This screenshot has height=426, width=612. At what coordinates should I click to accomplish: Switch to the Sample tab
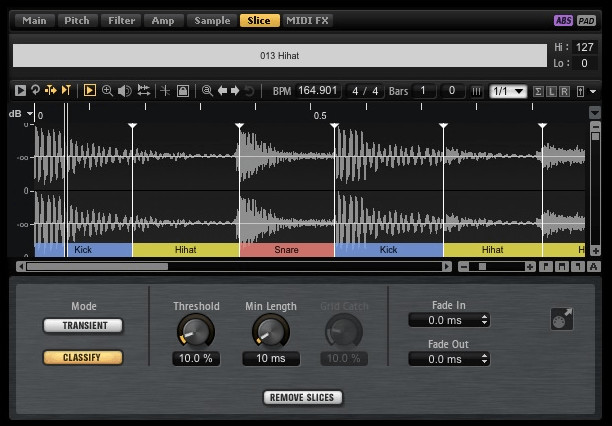pos(212,20)
